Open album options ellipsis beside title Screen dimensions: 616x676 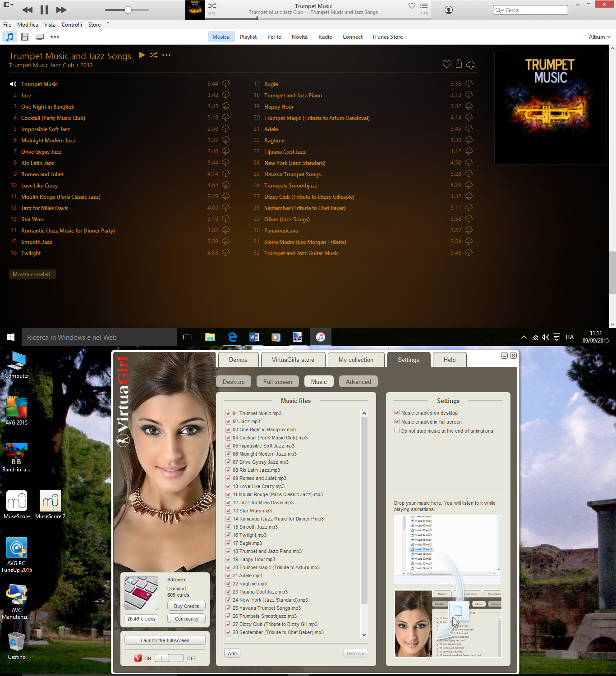pyautogui.click(x=166, y=55)
